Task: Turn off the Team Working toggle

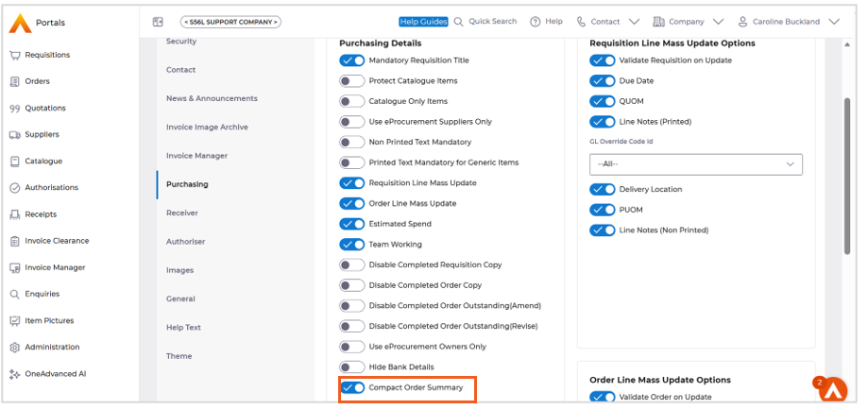Action: point(352,245)
